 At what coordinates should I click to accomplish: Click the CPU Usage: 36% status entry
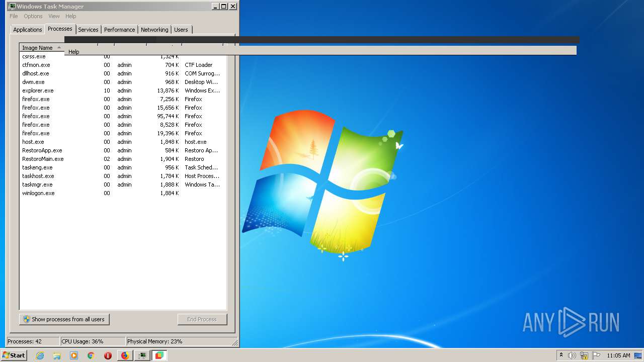click(x=93, y=341)
